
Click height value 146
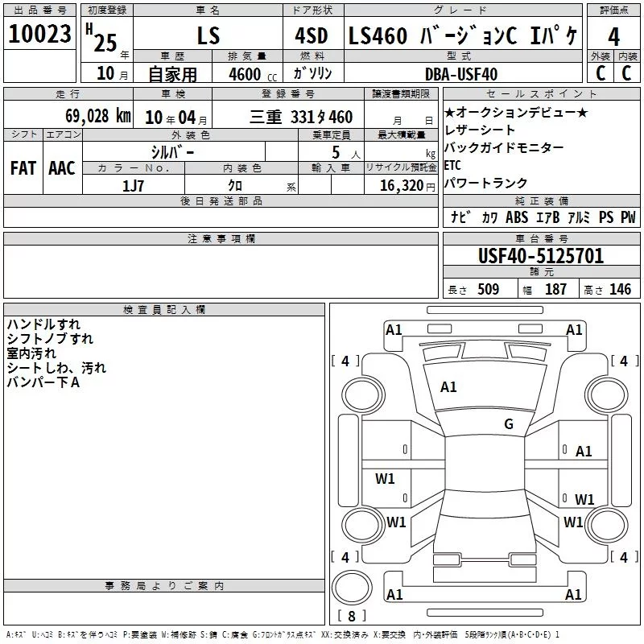click(620, 290)
